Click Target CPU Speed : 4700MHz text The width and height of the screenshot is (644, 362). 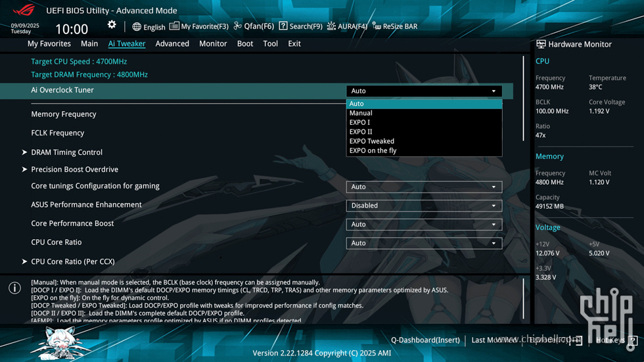pyautogui.click(x=79, y=62)
